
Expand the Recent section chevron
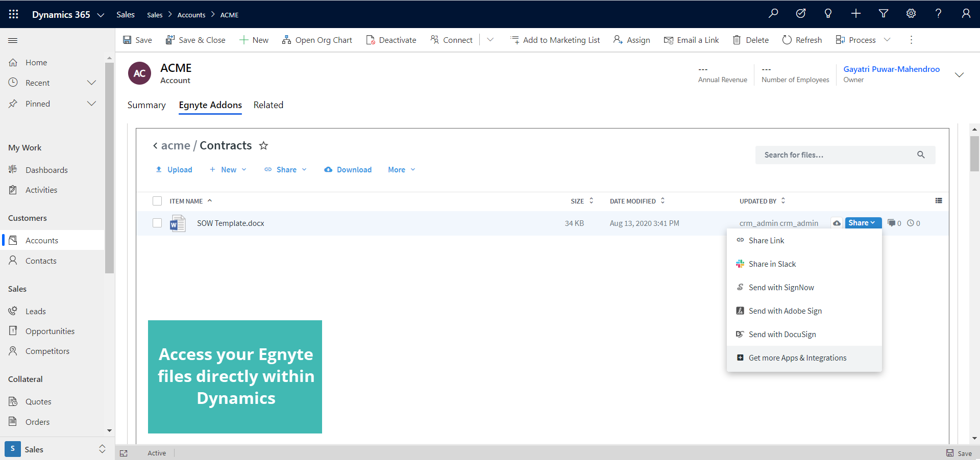coord(91,83)
